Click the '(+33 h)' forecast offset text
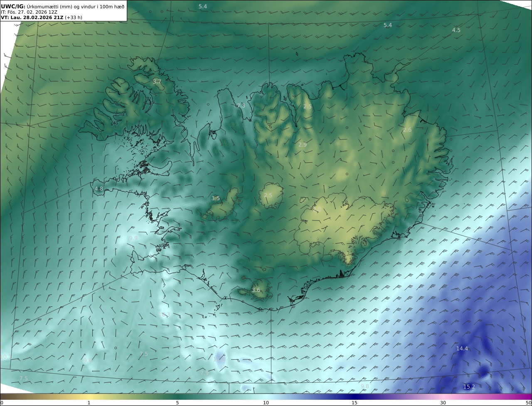Image resolution: width=532 pixels, height=406 pixels. pos(74,17)
